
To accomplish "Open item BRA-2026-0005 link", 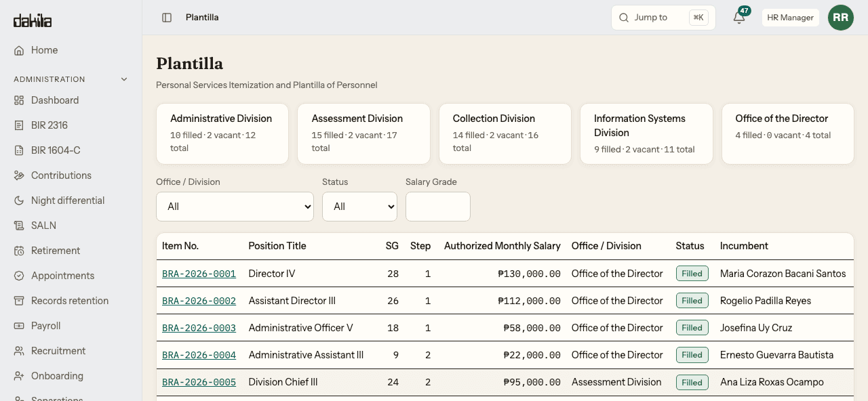I will (x=199, y=382).
